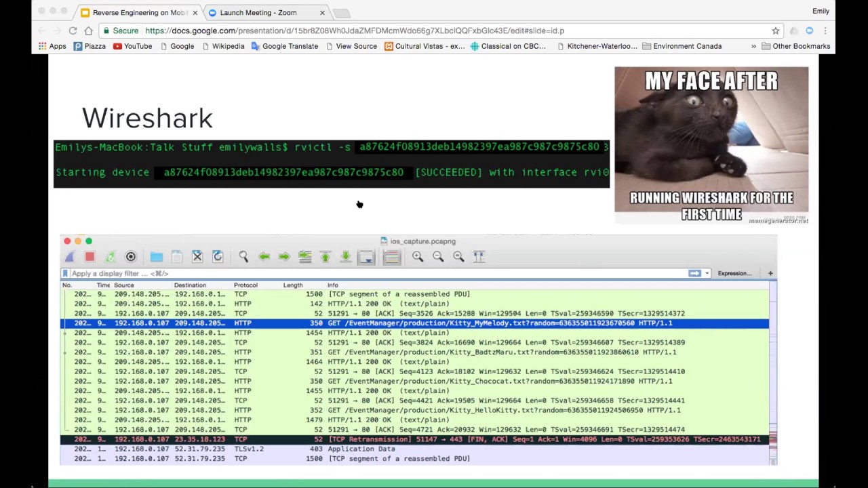The height and width of the screenshot is (488, 868).
Task: Select packet row GET Kitty_HelloKitty.txt
Action: click(414, 410)
